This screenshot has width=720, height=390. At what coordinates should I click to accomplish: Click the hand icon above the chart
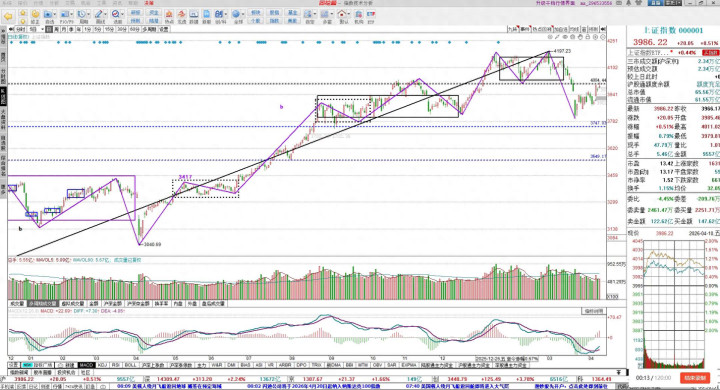(580, 37)
